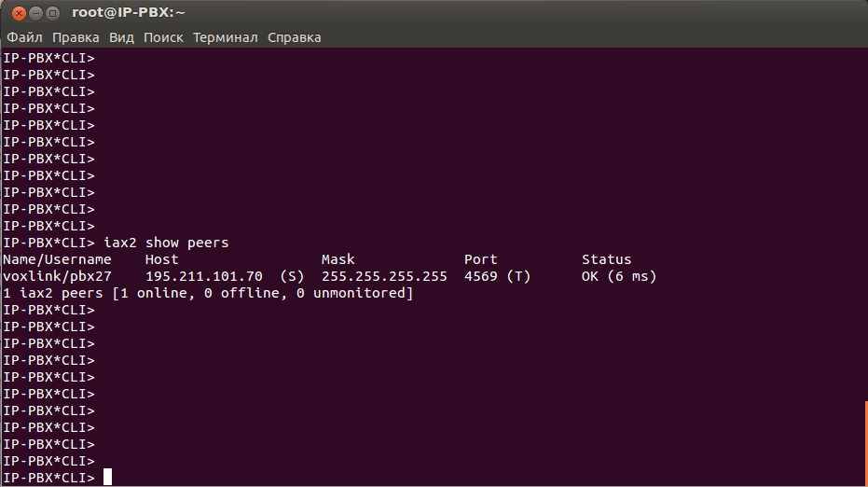This screenshot has width=868, height=487.
Task: Click the 'OK (6 ms)' status text
Action: (619, 276)
